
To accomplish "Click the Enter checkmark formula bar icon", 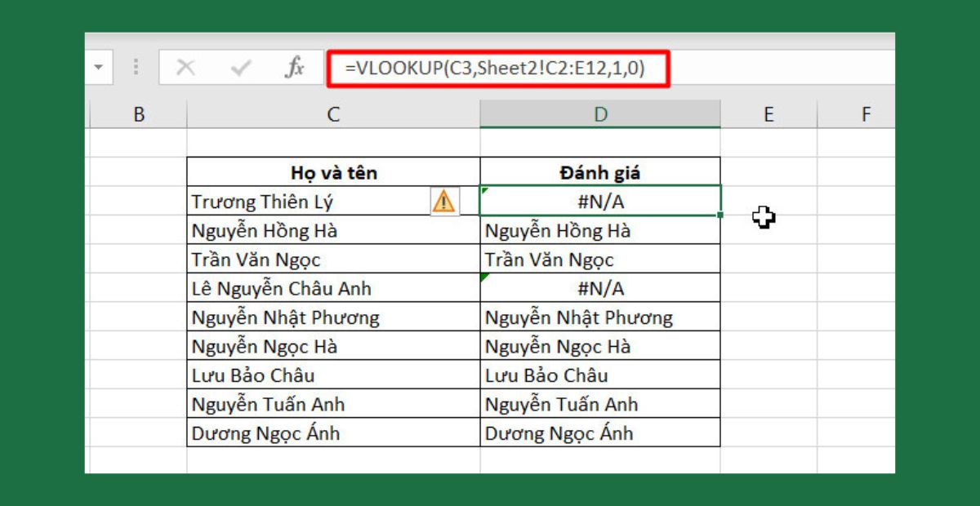I will [x=241, y=69].
